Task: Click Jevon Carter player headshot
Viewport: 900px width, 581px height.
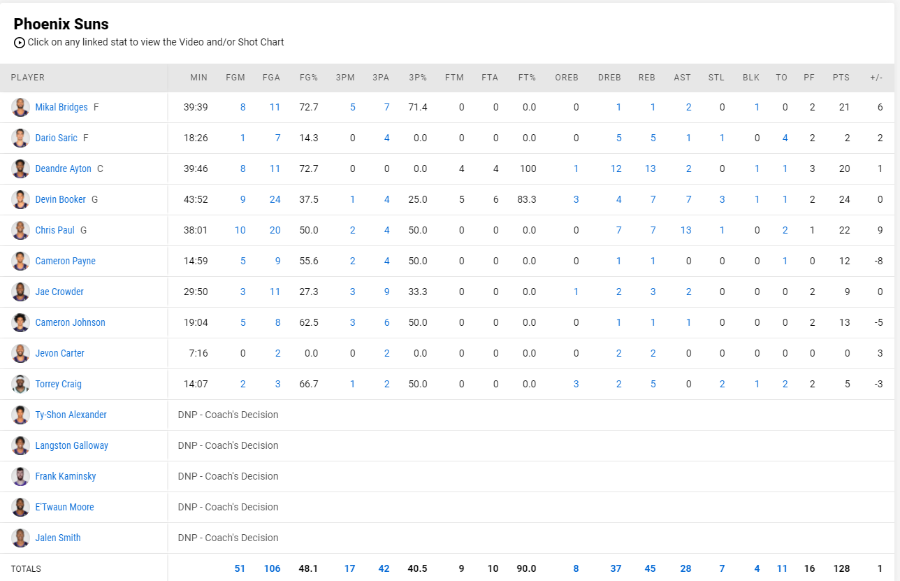Action: (20, 353)
